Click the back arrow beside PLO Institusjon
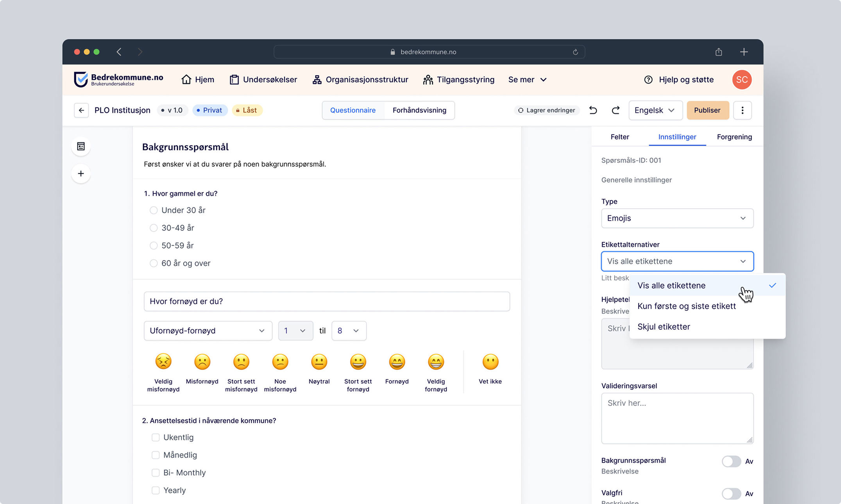Image resolution: width=841 pixels, height=504 pixels. tap(81, 110)
